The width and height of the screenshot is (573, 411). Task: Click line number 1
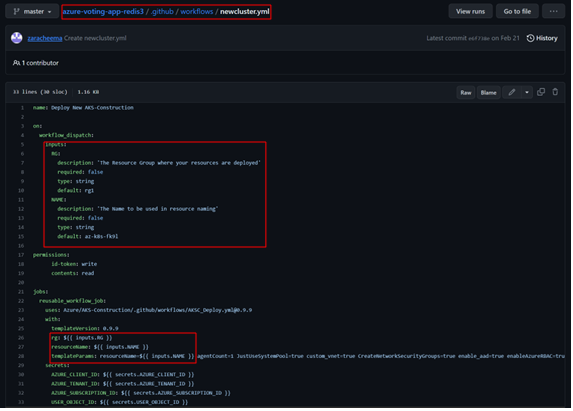(x=22, y=108)
